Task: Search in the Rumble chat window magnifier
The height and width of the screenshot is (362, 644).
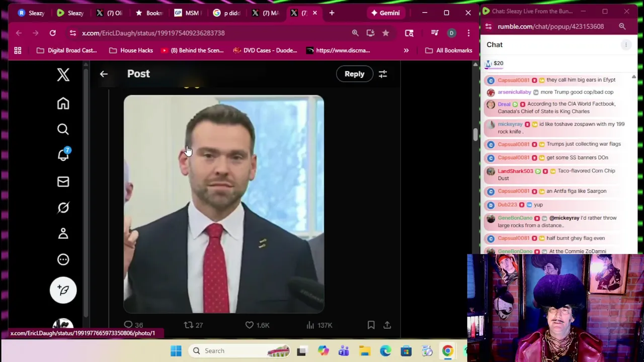Action: pyautogui.click(x=622, y=27)
